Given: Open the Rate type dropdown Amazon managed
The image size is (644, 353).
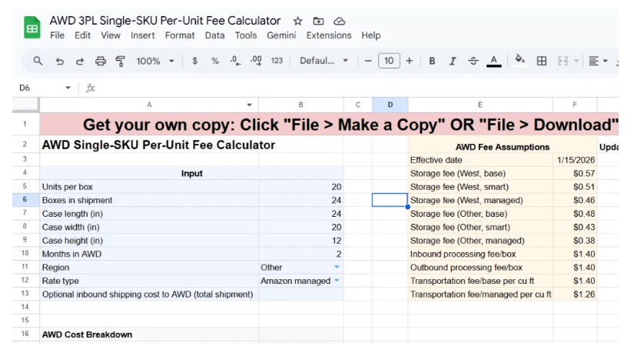Looking at the screenshot, I should (x=336, y=281).
